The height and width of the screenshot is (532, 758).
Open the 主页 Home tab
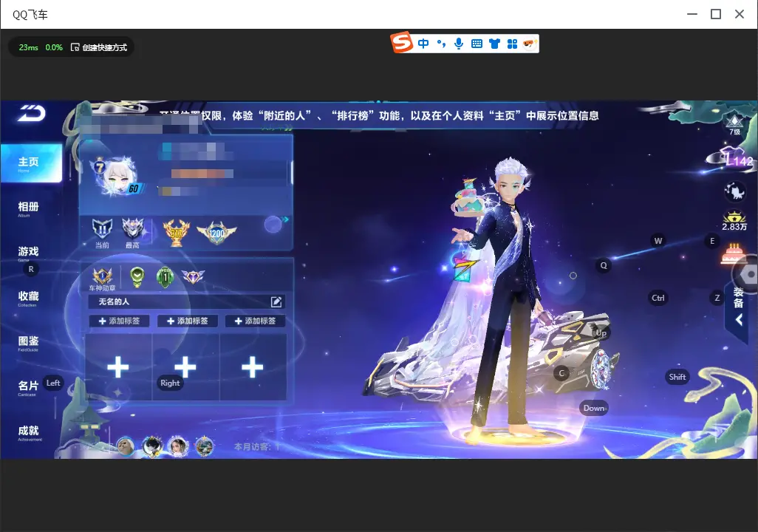[x=31, y=163]
